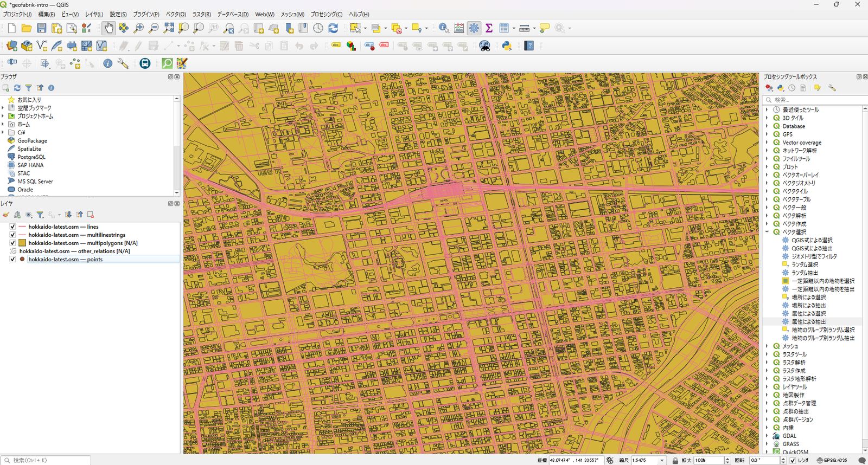Click the multipolygons layer yellow color swatch
The image size is (868, 465).
tap(22, 243)
